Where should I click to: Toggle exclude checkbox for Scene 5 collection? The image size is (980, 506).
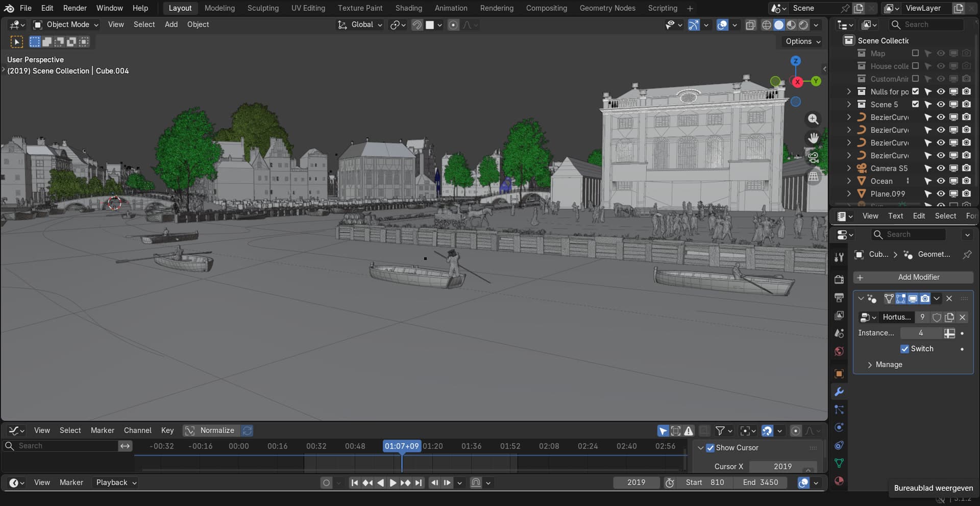click(x=915, y=104)
